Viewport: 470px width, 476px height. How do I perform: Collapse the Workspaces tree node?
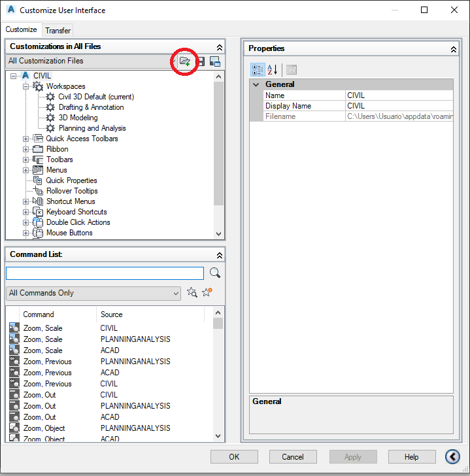[25, 86]
